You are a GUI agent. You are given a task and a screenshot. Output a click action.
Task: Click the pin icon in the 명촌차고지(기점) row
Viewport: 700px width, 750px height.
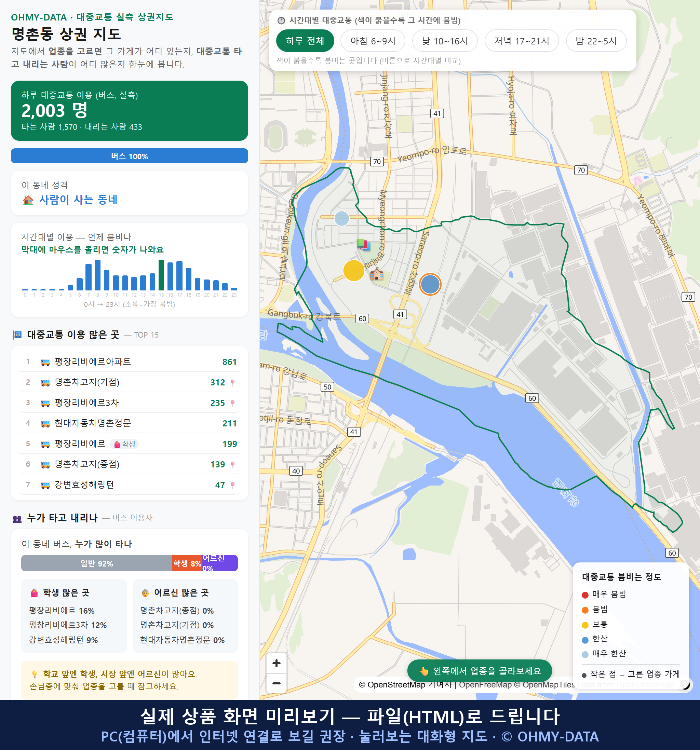[232, 383]
